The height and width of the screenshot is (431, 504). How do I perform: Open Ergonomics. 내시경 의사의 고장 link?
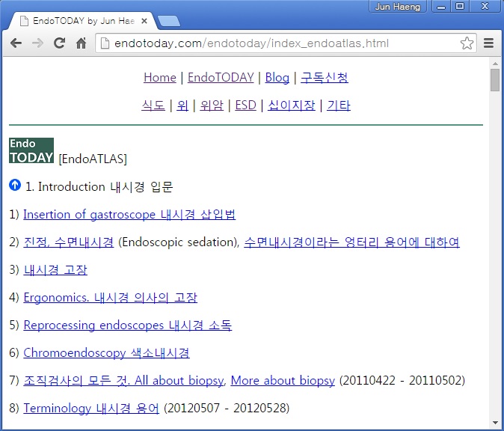pos(110,298)
